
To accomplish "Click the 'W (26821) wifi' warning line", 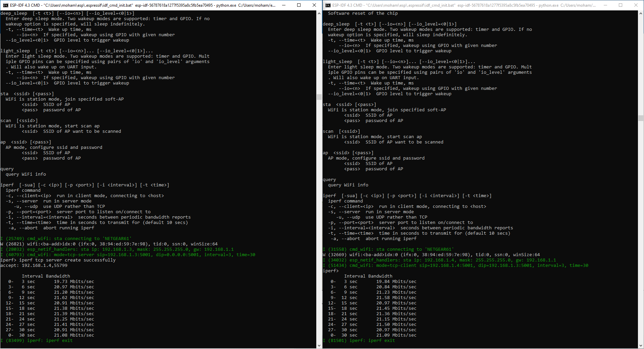I will coord(109,244).
